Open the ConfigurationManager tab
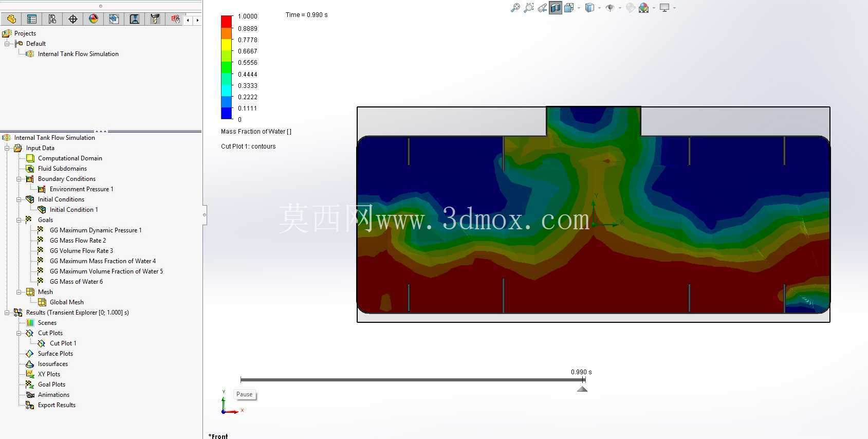 tap(52, 19)
